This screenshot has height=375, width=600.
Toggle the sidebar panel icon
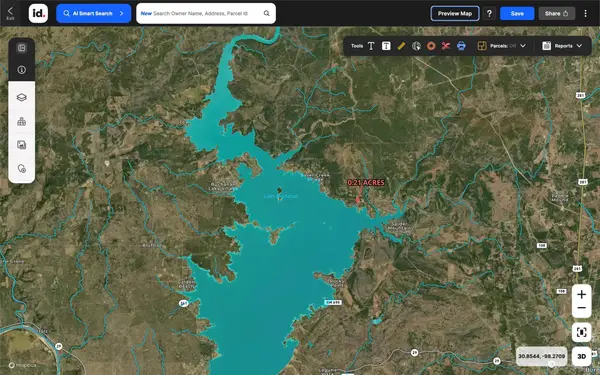[x=21, y=48]
